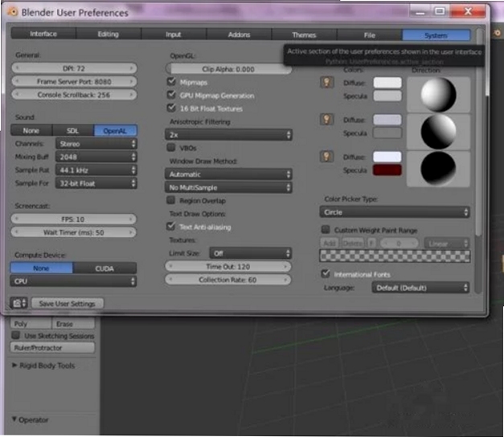504x437 pixels.
Task: Switch to the Input tab
Action: click(174, 35)
